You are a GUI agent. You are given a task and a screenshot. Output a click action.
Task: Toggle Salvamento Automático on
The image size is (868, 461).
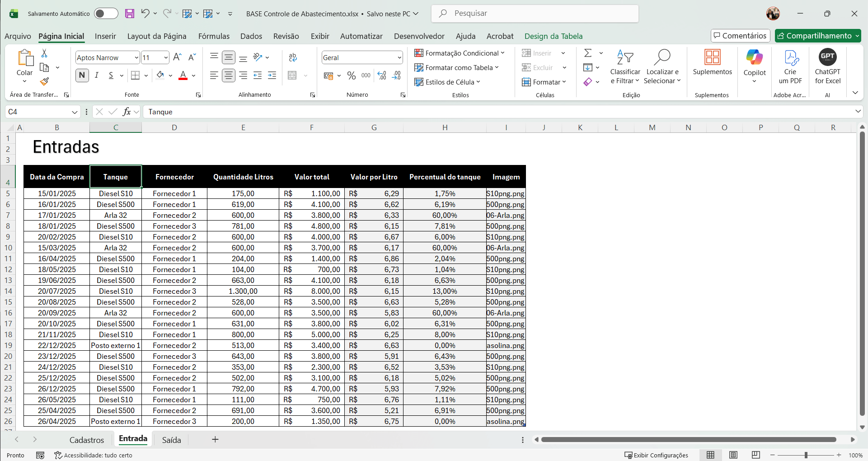tap(106, 14)
